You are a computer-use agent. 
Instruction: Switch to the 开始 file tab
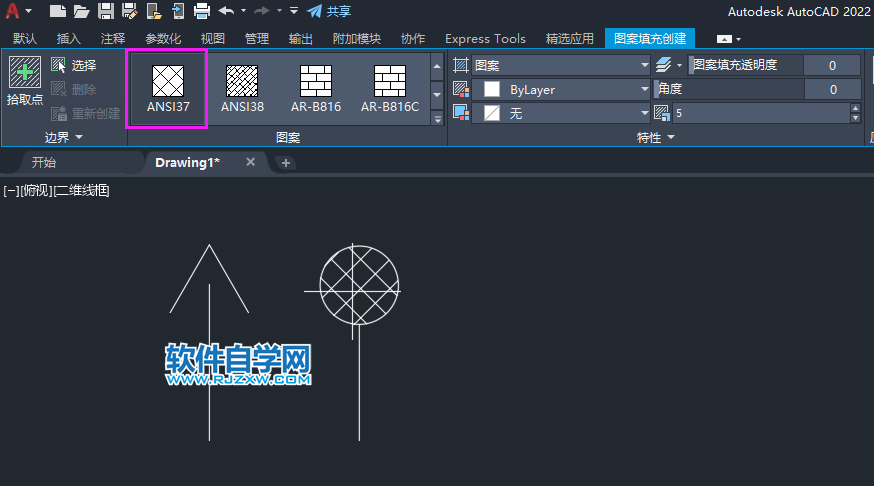tap(43, 162)
